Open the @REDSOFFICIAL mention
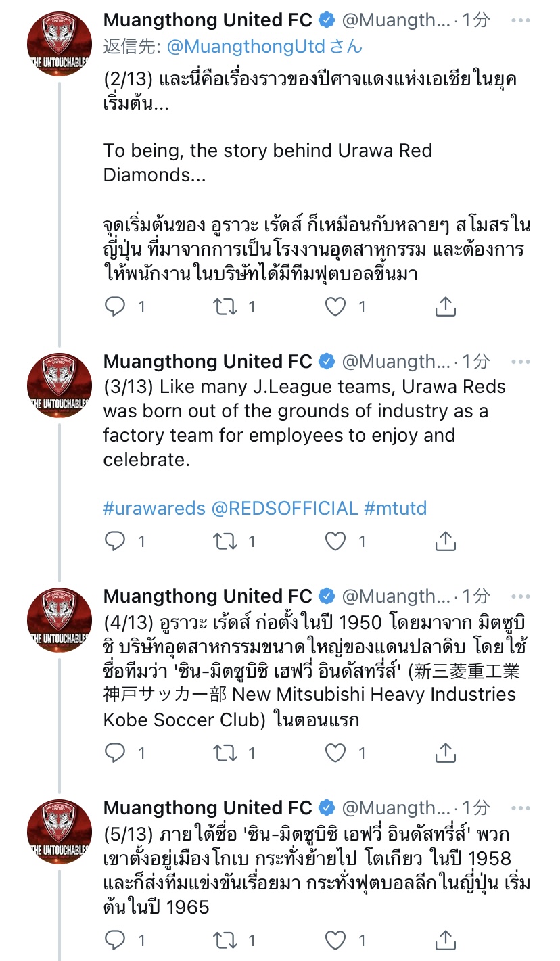 (285, 508)
